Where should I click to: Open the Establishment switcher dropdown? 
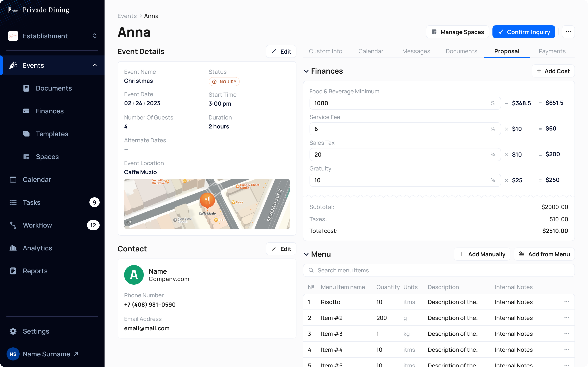[95, 36]
